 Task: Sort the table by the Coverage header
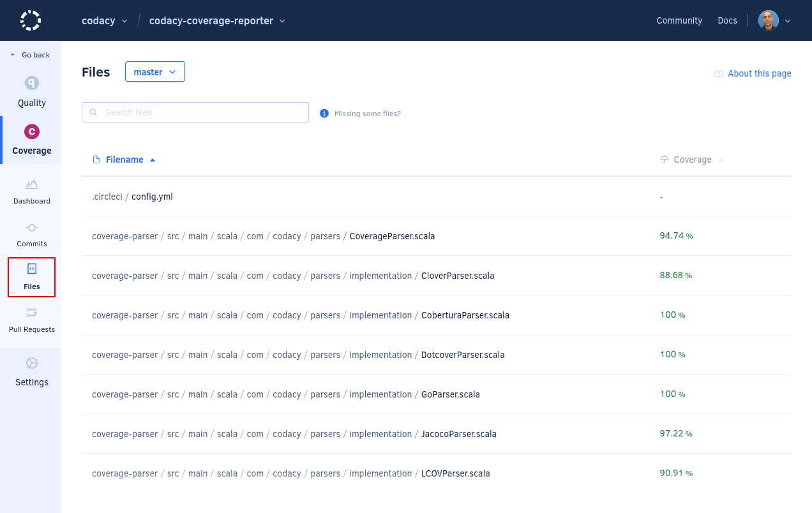(693, 160)
